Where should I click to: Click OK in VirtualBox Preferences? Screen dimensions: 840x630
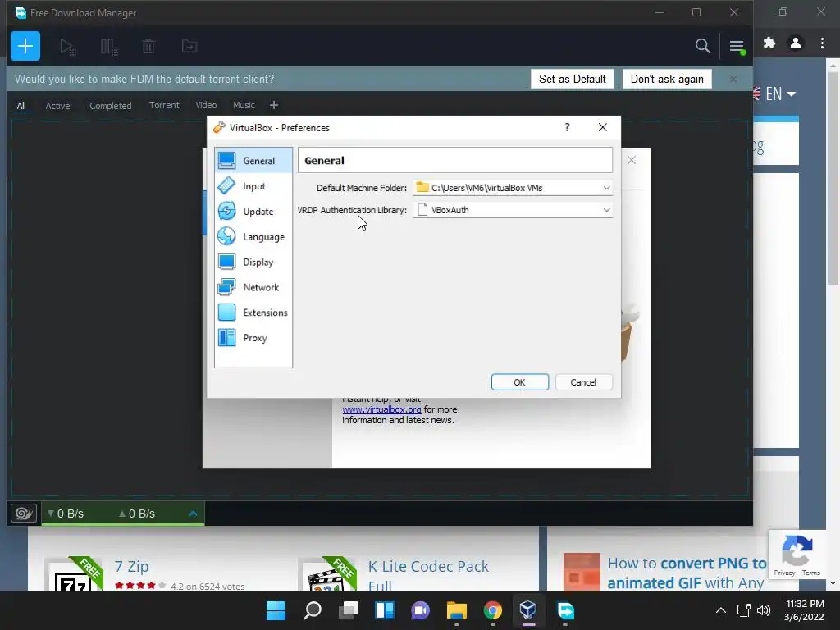[x=519, y=382]
